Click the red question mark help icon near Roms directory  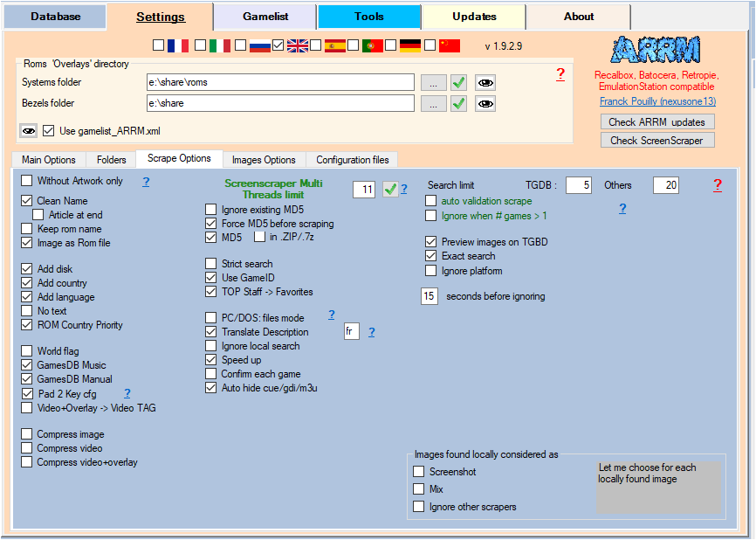[x=560, y=74]
